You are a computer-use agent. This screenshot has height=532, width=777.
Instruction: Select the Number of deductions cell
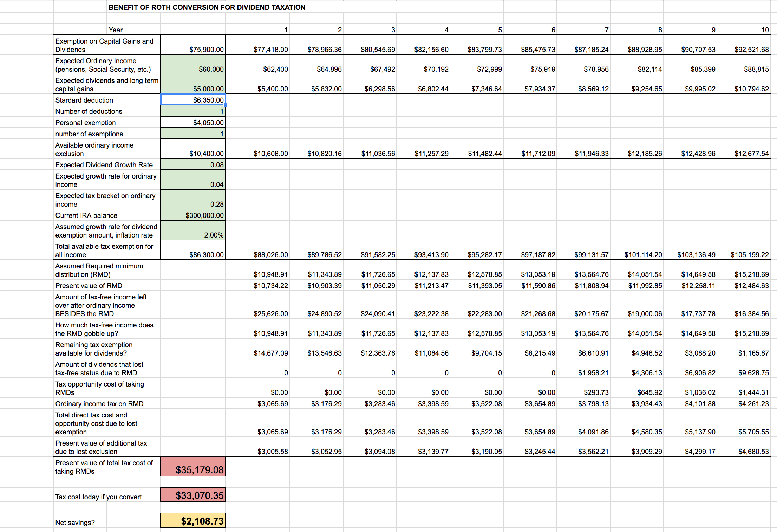[x=192, y=111]
